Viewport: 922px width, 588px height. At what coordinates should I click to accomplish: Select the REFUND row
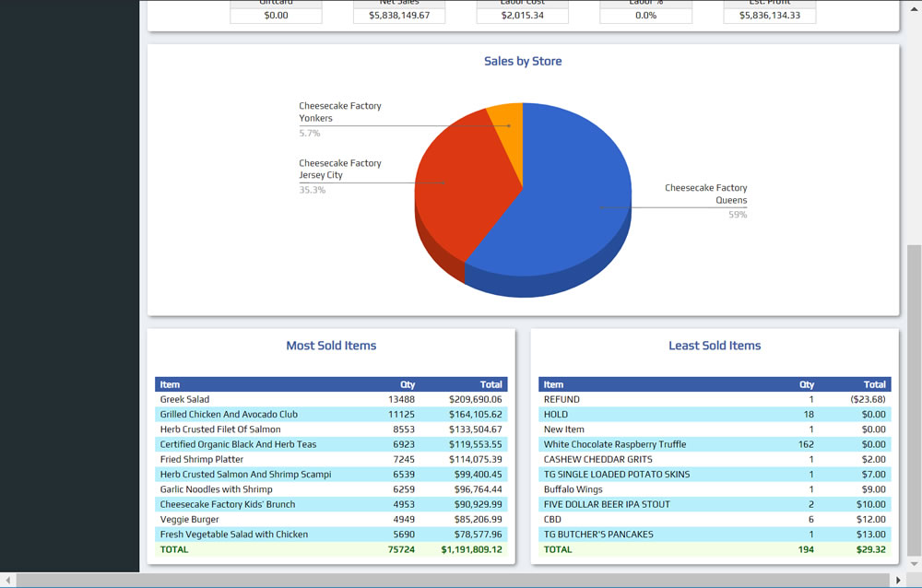(715, 399)
